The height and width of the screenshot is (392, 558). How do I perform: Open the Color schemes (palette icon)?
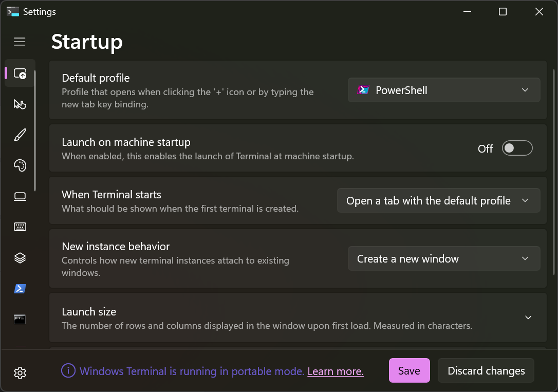click(20, 165)
